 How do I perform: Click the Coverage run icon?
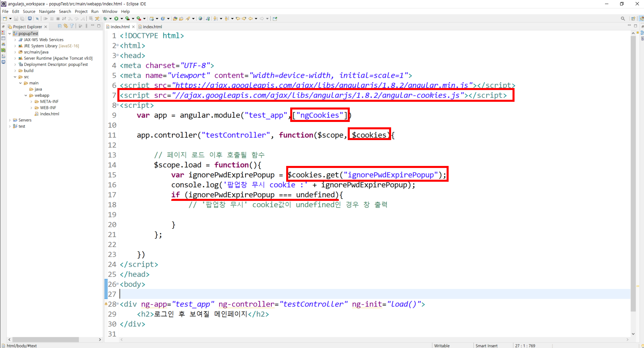pyautogui.click(x=127, y=18)
